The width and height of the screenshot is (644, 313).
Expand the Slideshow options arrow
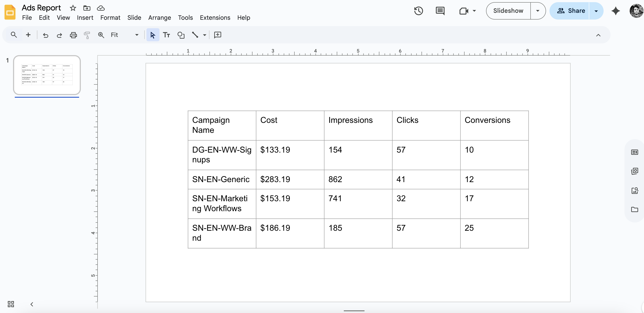[538, 11]
